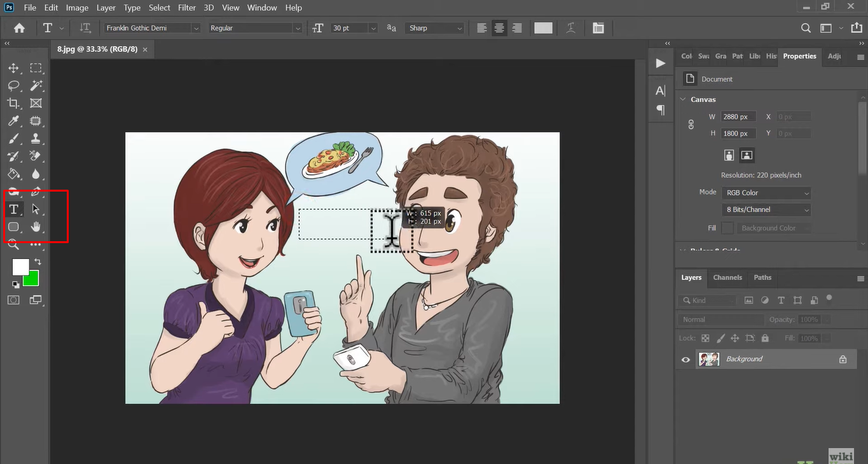Switch to the Channels tab
868x464 pixels.
pyautogui.click(x=727, y=278)
